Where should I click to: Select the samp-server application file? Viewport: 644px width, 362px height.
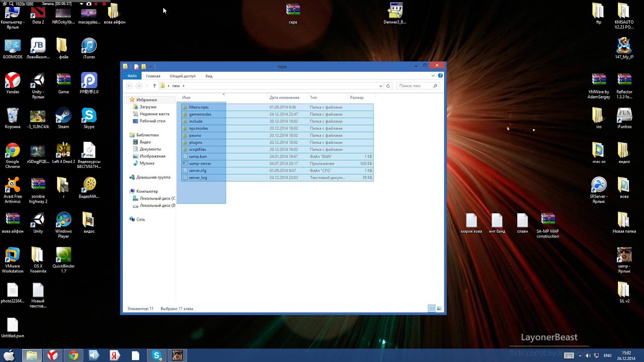click(277, 163)
